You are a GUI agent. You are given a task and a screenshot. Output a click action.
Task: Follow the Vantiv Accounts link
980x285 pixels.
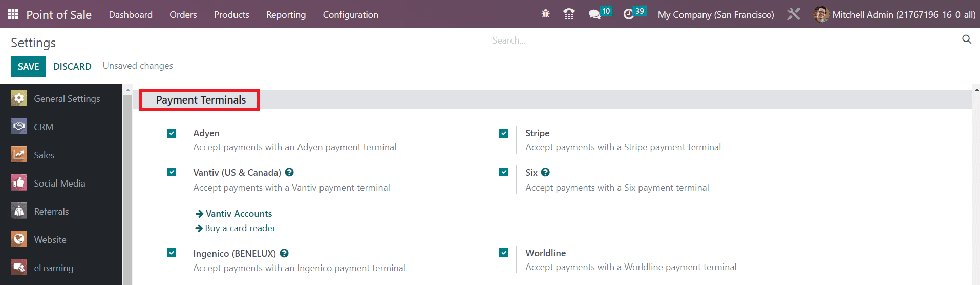click(239, 214)
